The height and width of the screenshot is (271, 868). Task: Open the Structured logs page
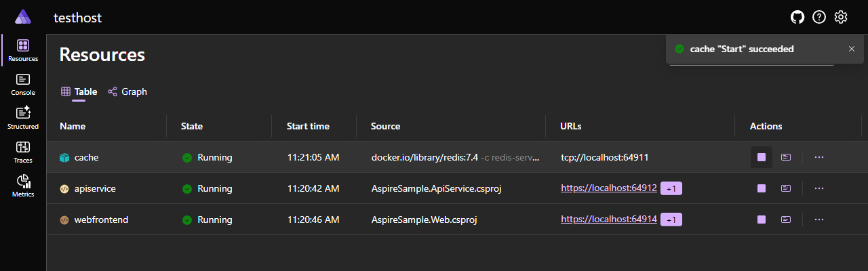pyautogui.click(x=23, y=118)
